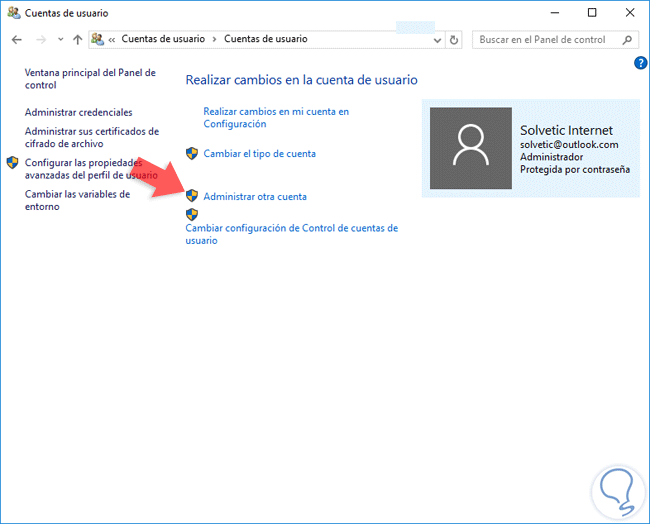Click the Solvetic Internet account avatar
Image resolution: width=650 pixels, height=524 pixels.
[x=471, y=148]
